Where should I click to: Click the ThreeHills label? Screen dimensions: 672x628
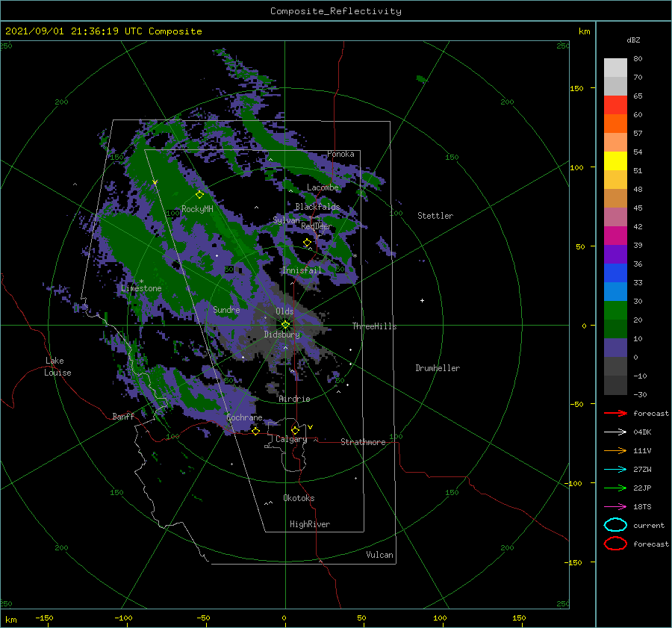tap(374, 326)
